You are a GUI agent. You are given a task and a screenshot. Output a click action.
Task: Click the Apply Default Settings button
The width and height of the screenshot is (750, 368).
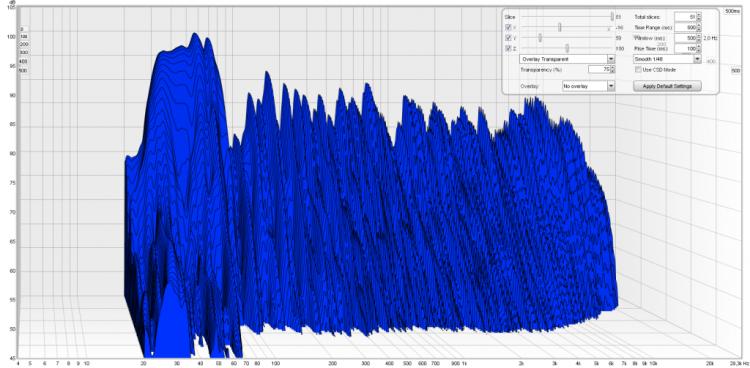point(667,86)
